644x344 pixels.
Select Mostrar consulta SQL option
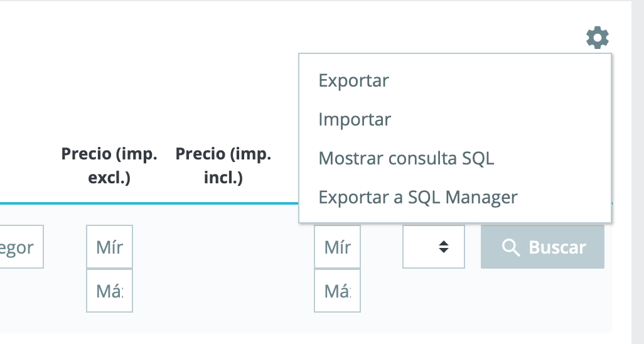406,158
